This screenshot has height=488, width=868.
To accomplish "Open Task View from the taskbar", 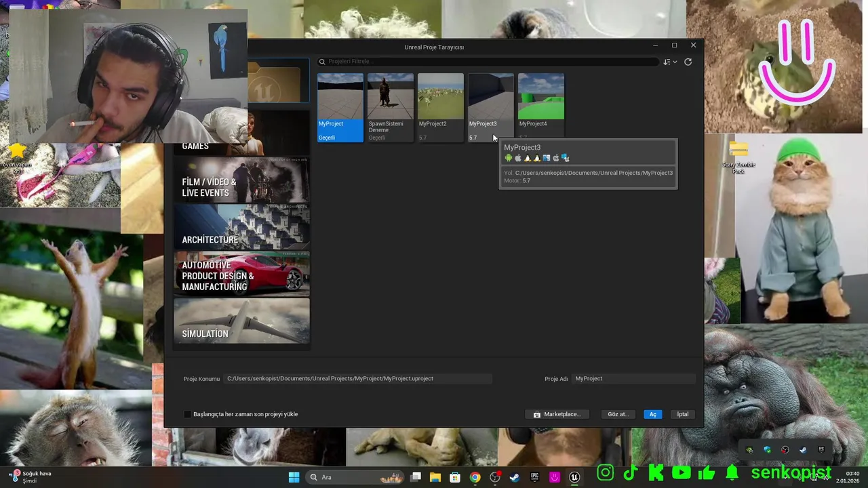I will [416, 477].
